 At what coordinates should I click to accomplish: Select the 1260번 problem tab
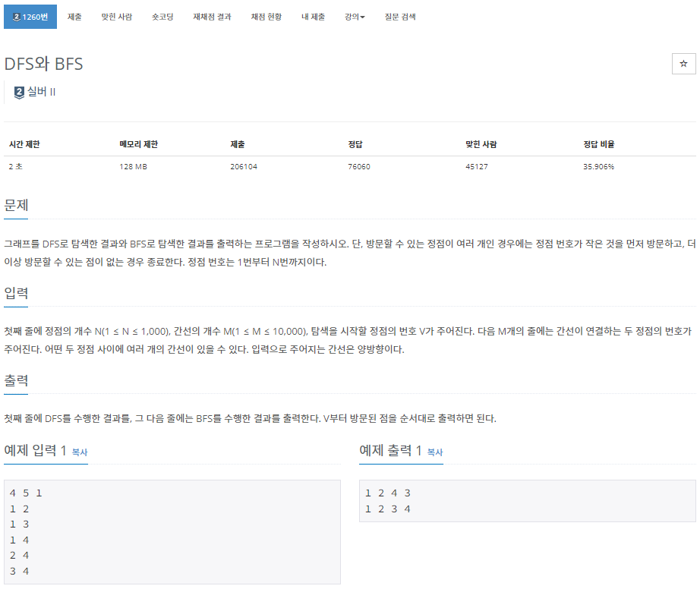(x=30, y=17)
